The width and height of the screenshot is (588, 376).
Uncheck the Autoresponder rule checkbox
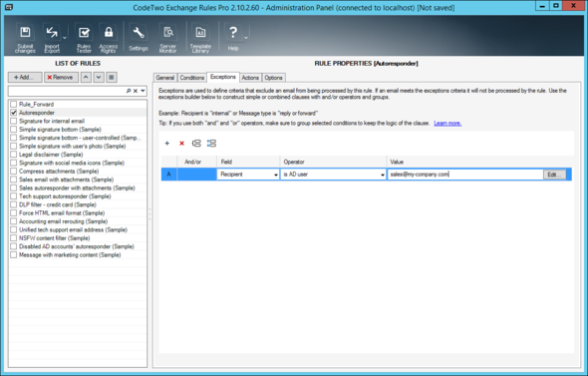[14, 113]
